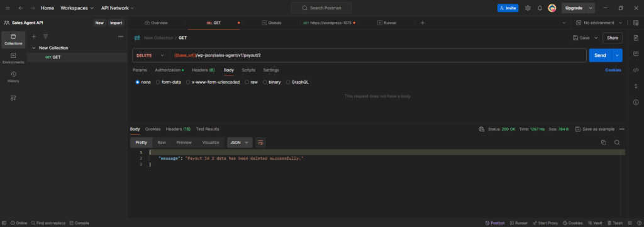
Task: Open the settings gear icon
Action: (528, 8)
